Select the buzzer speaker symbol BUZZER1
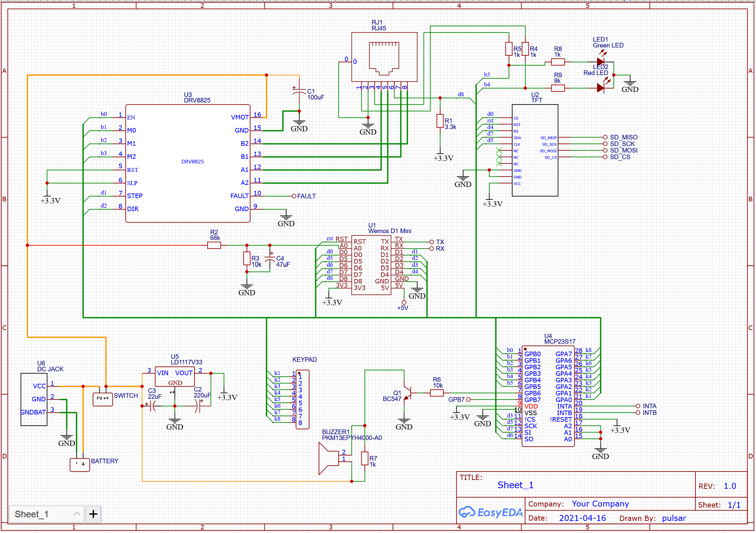This screenshot has width=756, height=533. (329, 459)
